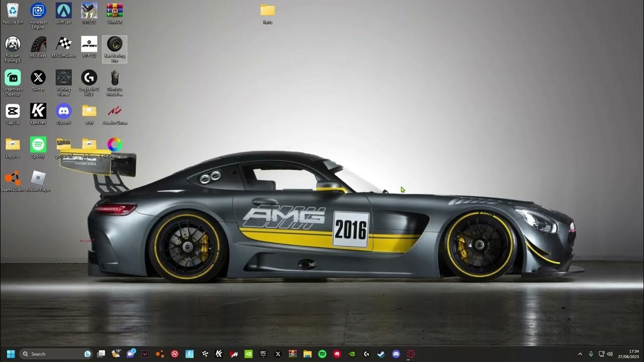Expand the hidden system tray icons chevron
The width and height of the screenshot is (644, 362).
pyautogui.click(x=580, y=354)
